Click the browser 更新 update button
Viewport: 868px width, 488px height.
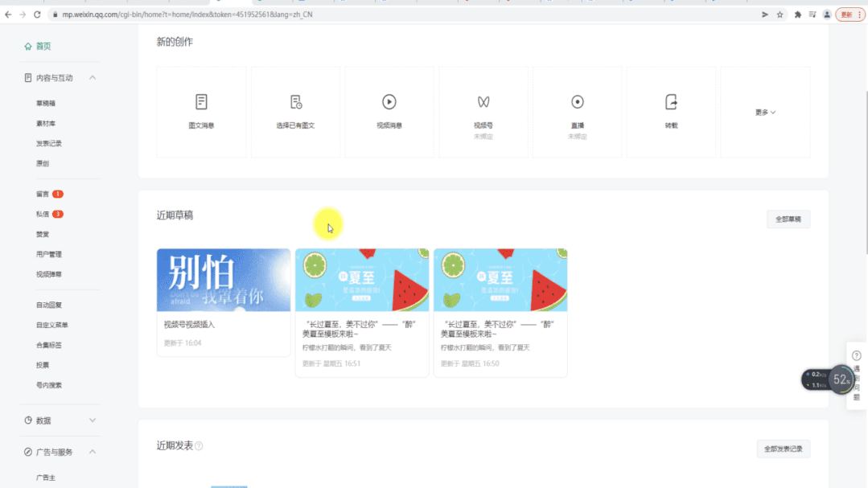[850, 15]
